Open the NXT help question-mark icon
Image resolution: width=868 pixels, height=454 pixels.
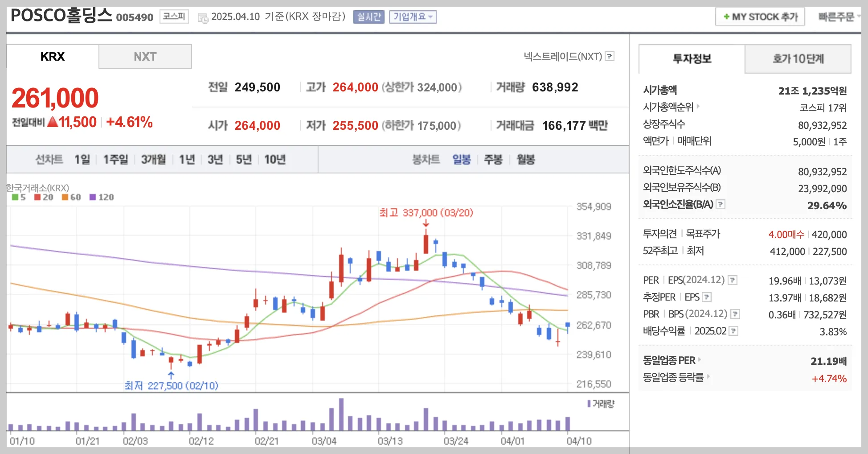point(610,57)
